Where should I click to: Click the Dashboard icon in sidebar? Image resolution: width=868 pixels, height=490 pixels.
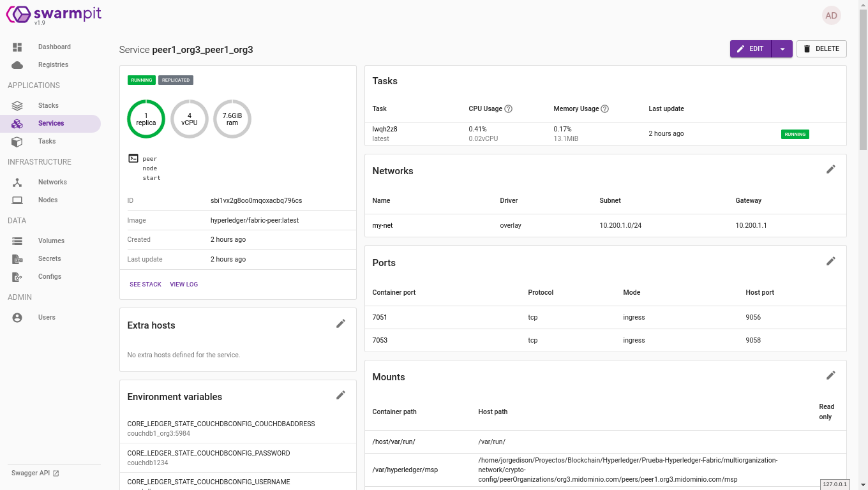click(17, 47)
